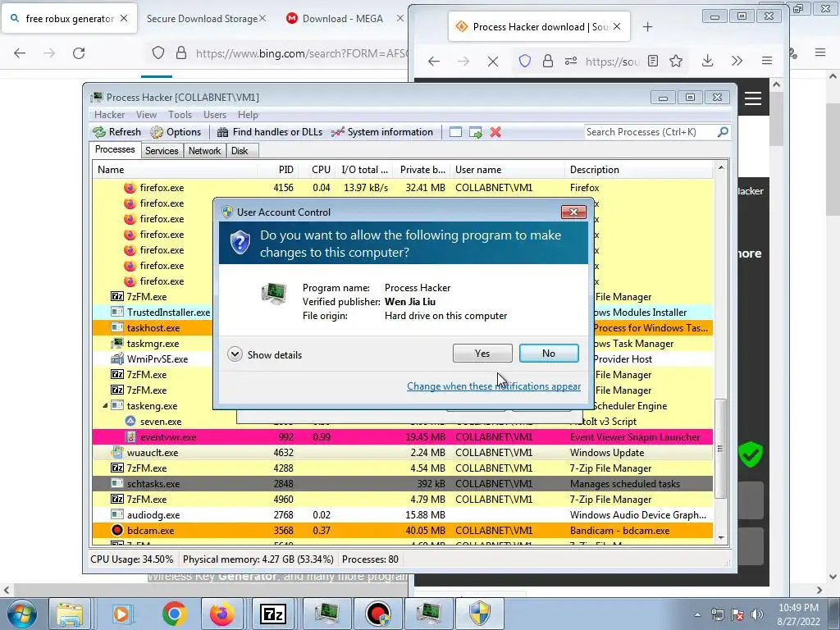Screen dimensions: 840x630
Task: Select the WmiPrvSE.exe process row
Action: click(x=402, y=358)
